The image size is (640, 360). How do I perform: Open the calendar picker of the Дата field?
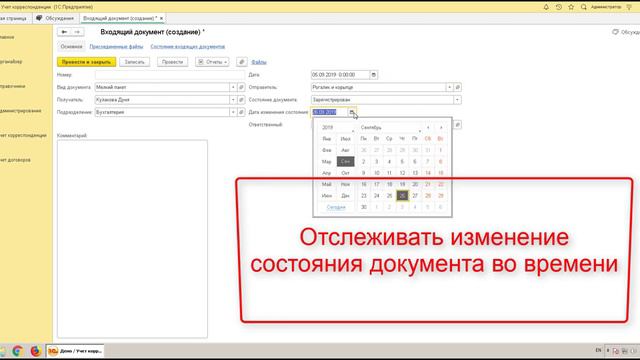[373, 75]
